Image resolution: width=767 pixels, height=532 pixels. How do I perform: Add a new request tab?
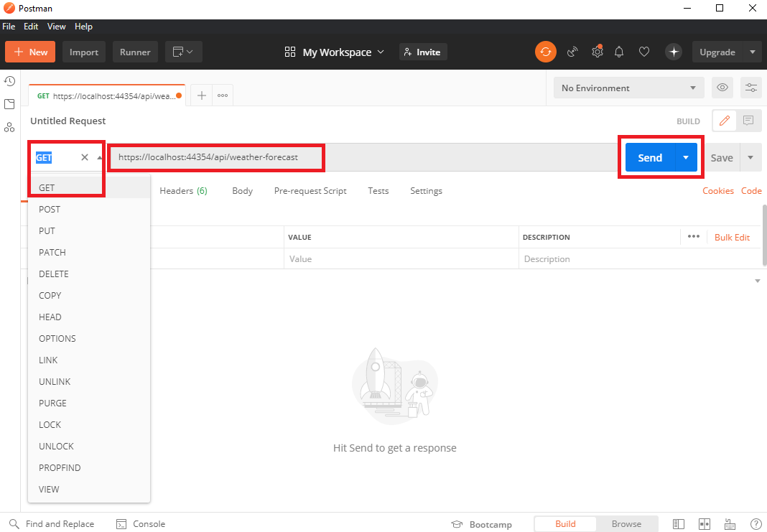(x=202, y=95)
